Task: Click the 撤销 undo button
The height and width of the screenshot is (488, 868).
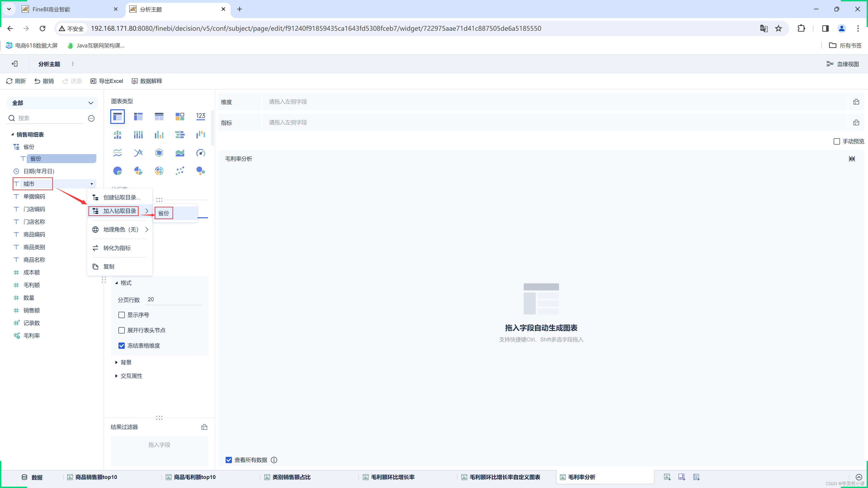Action: point(44,81)
